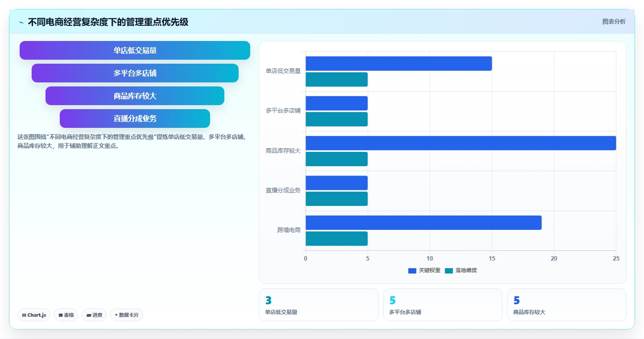Screen dimensions: 644x339
Task: Click the 进度 tag chip
Action: [x=94, y=315]
